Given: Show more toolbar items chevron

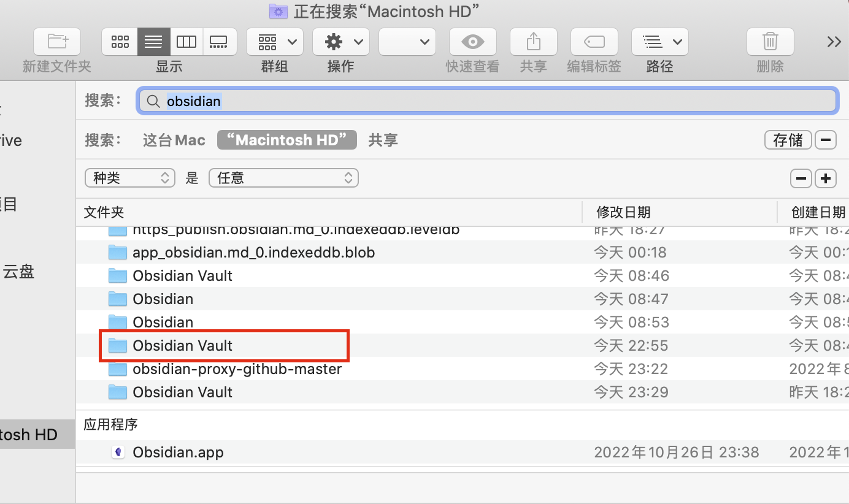Looking at the screenshot, I should [x=834, y=42].
